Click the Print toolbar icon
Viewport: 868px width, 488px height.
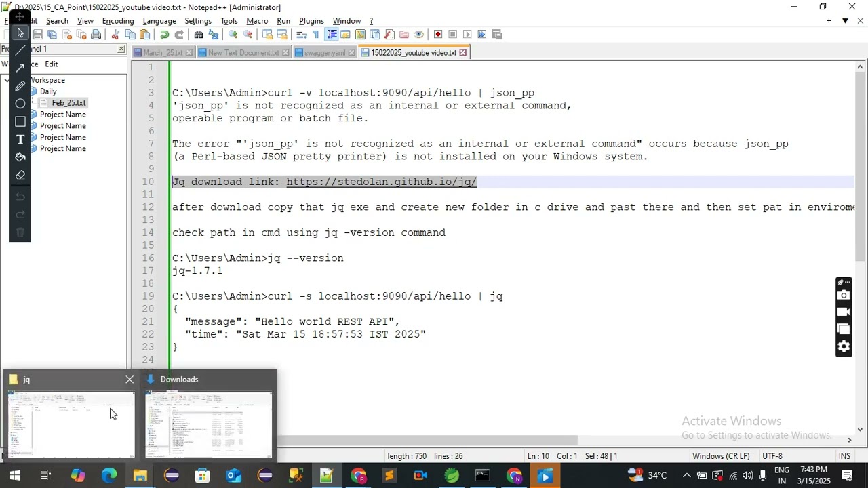[96, 35]
